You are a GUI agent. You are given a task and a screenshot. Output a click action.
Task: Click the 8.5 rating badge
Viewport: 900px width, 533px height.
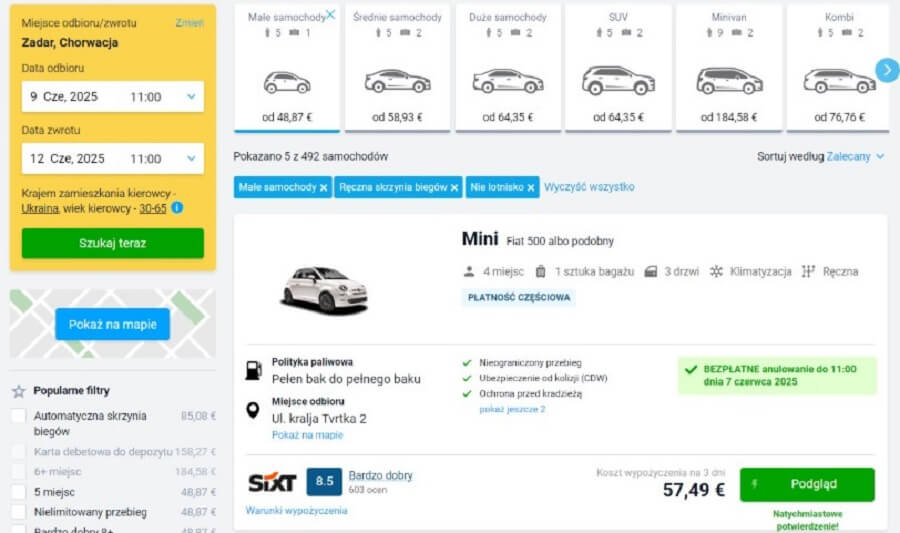click(x=324, y=482)
